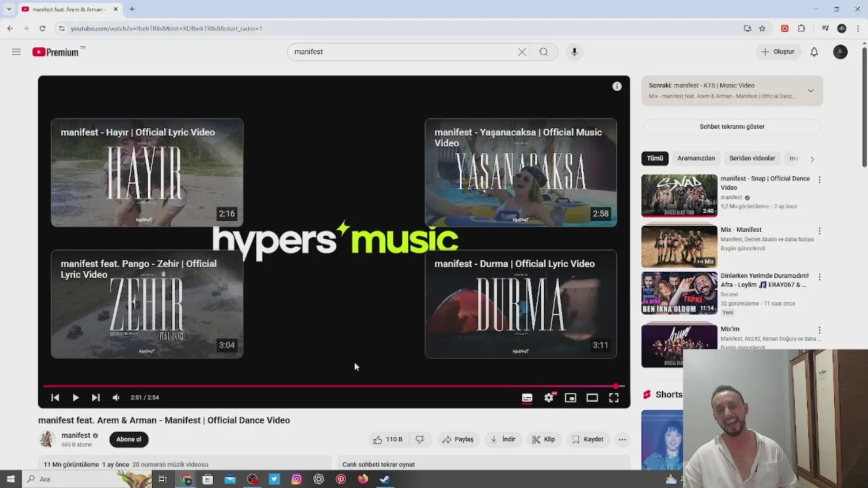Click the Kaydet save button
This screenshot has width=868, height=488.
pos(587,439)
